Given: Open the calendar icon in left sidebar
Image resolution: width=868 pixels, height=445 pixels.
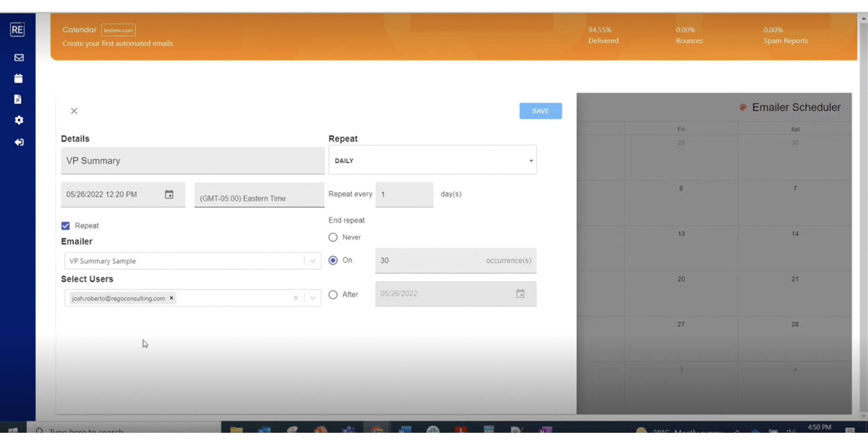Looking at the screenshot, I should point(18,78).
